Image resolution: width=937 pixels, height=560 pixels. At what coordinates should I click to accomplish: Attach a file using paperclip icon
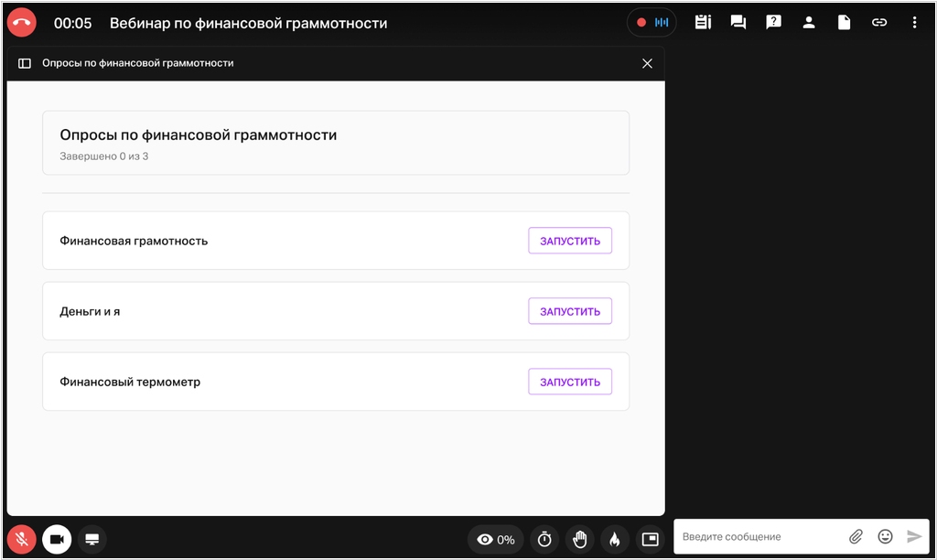856,536
